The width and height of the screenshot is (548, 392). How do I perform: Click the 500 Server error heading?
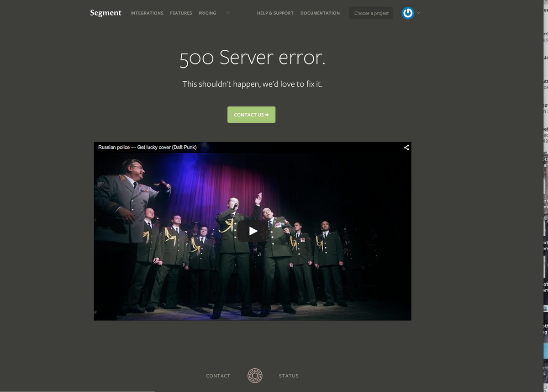click(x=253, y=58)
